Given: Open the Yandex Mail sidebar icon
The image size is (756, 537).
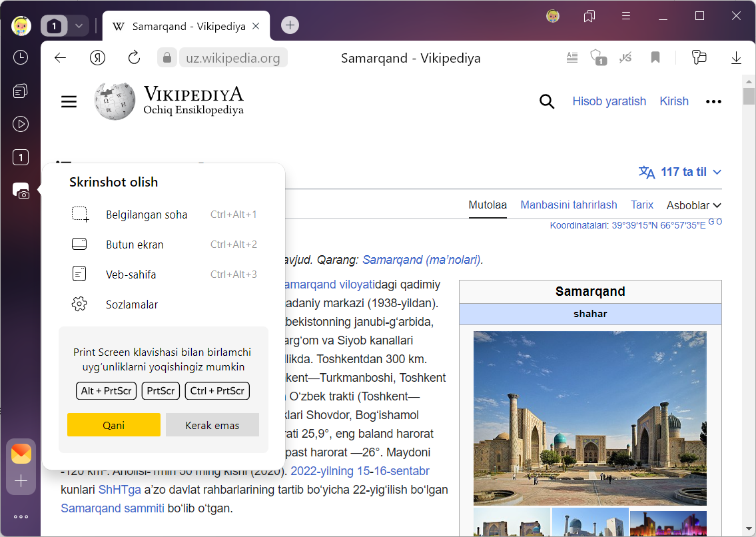Looking at the screenshot, I should (21, 454).
